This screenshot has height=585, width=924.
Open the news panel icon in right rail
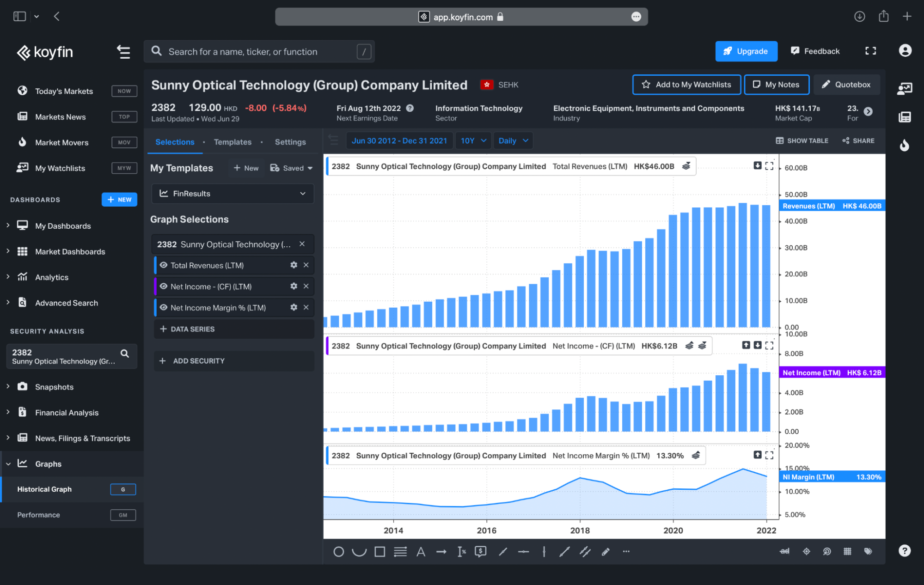(x=905, y=117)
